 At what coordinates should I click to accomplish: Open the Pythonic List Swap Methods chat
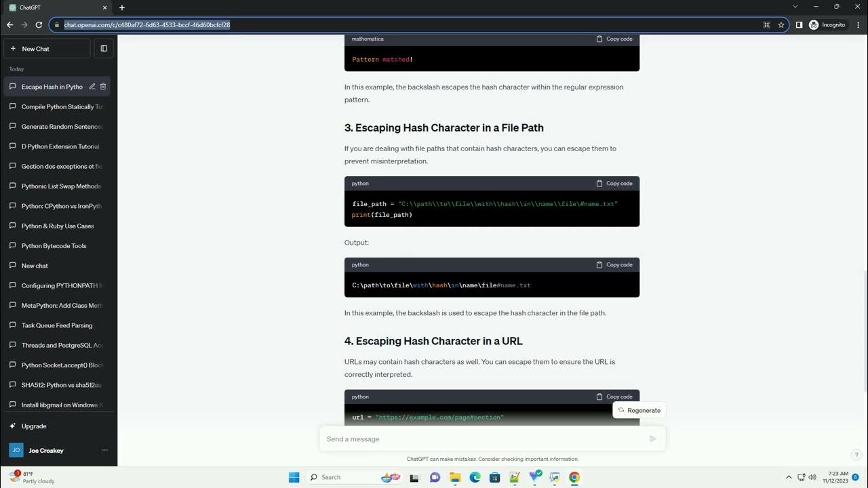[58, 186]
